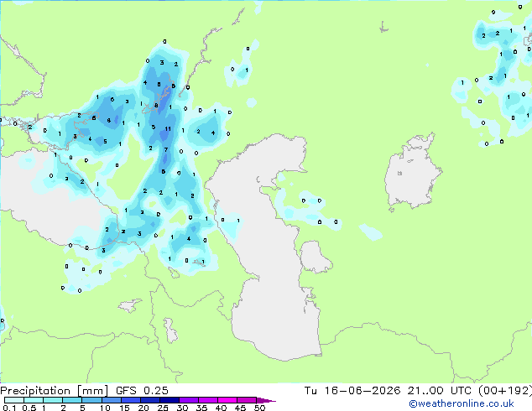Image resolution: width=532 pixels, height=411 pixels.
Task: Click the "Tu 16-06-2026 21..00 UTC" forecast time text
Action: pos(388,391)
